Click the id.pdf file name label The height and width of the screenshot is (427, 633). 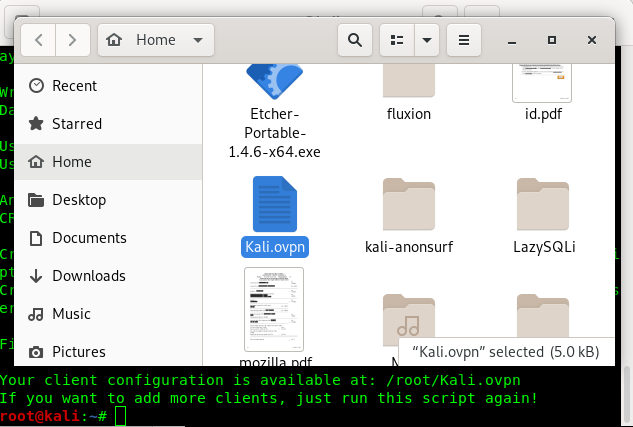(543, 114)
